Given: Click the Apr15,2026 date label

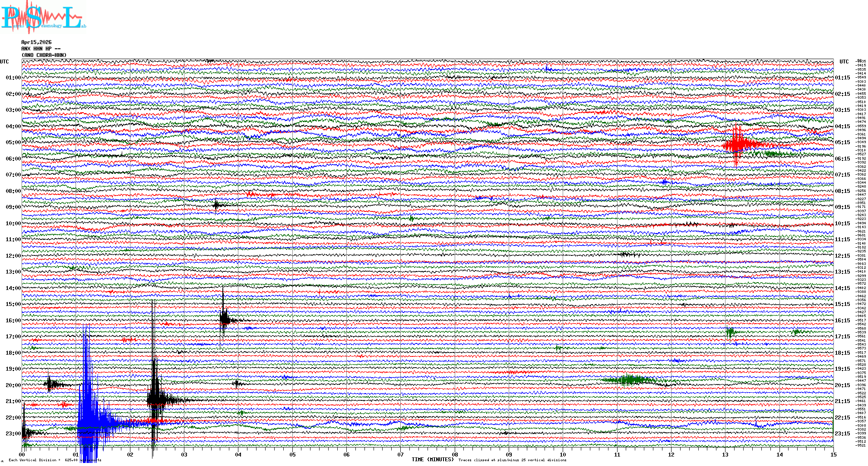Looking at the screenshot, I should coord(36,42).
